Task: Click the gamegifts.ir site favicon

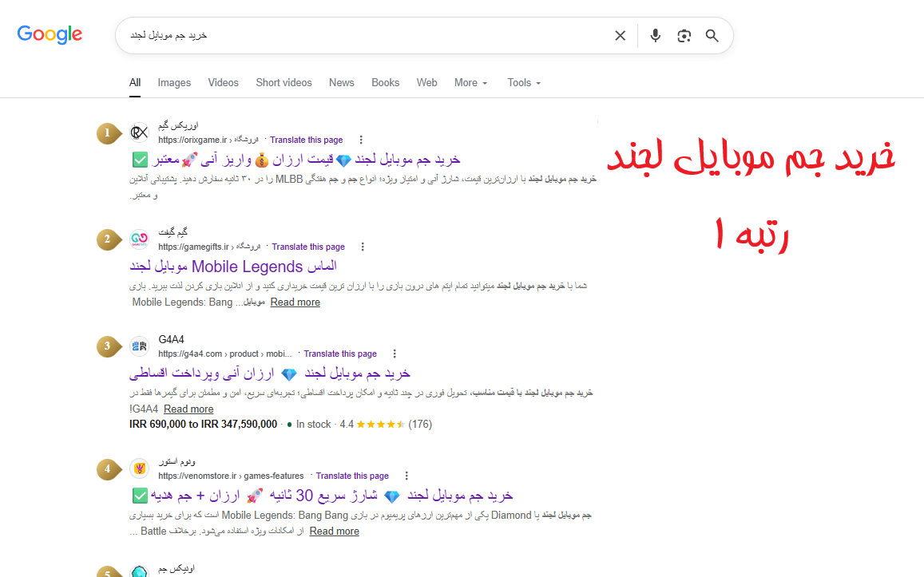Action: 139,239
